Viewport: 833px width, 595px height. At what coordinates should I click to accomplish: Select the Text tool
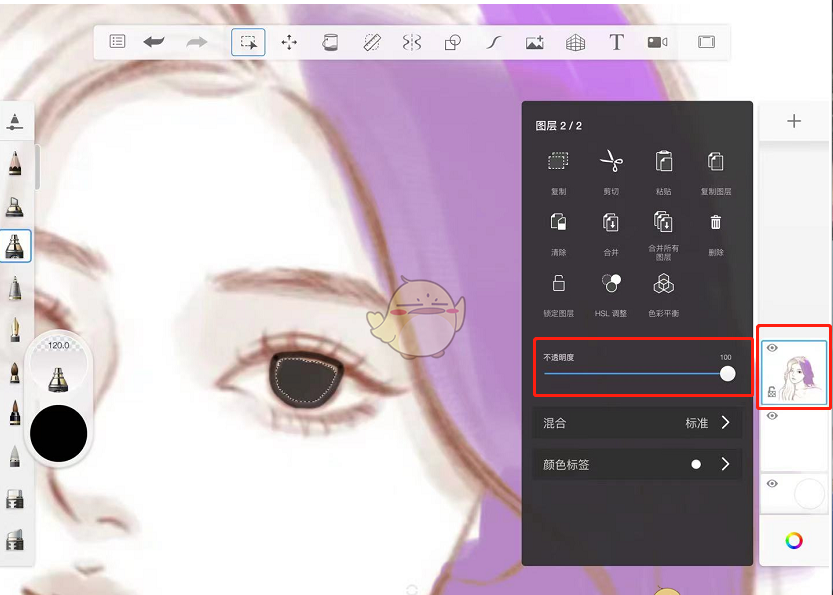(616, 42)
